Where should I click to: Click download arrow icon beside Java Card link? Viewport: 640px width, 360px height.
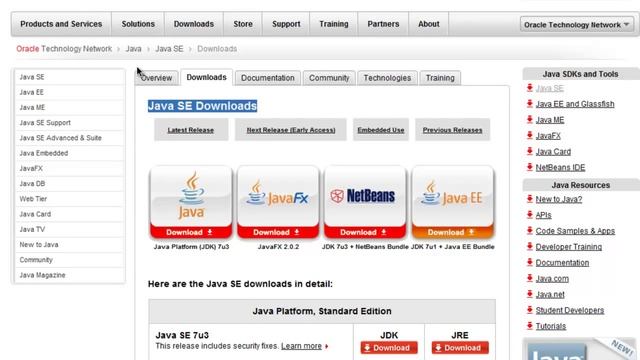coord(530,151)
